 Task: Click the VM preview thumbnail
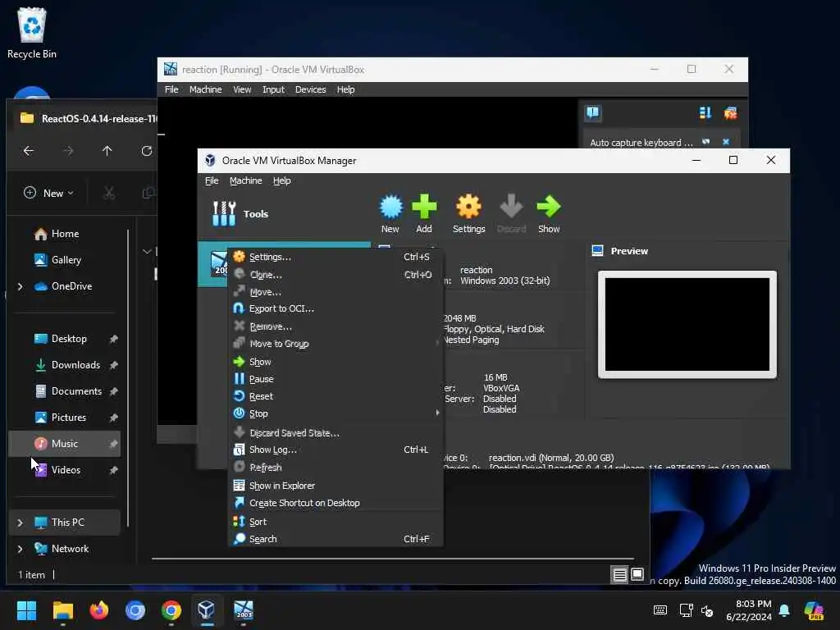687,325
